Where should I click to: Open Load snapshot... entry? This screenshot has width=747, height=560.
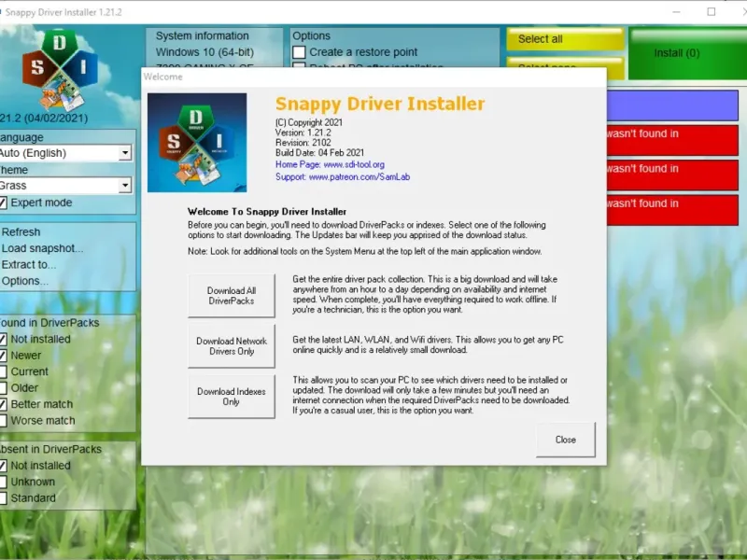point(42,248)
